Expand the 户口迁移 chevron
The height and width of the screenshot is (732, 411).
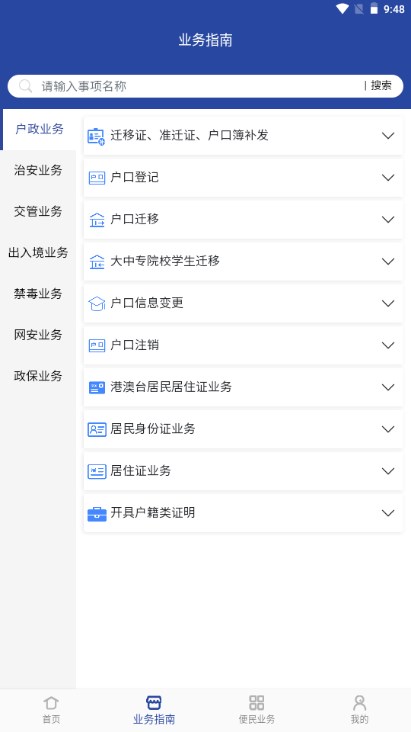(388, 219)
